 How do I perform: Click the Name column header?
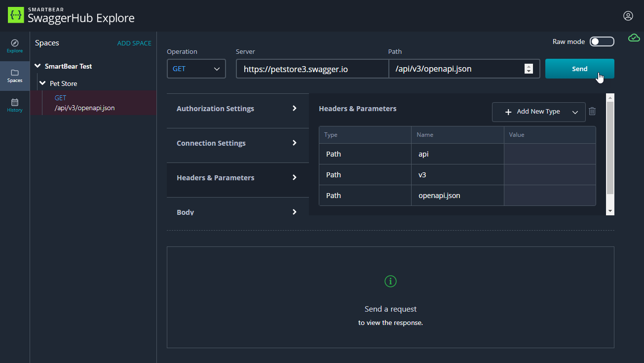(x=457, y=135)
